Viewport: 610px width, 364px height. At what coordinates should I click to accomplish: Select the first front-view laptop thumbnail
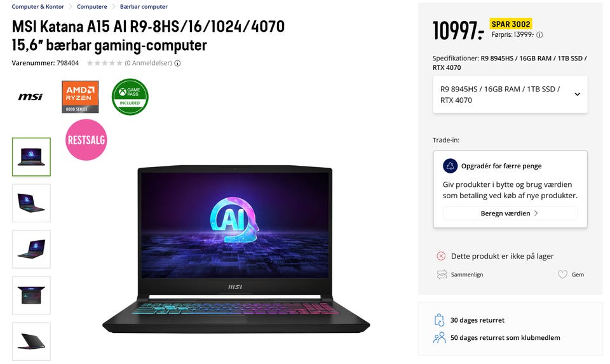(32, 157)
